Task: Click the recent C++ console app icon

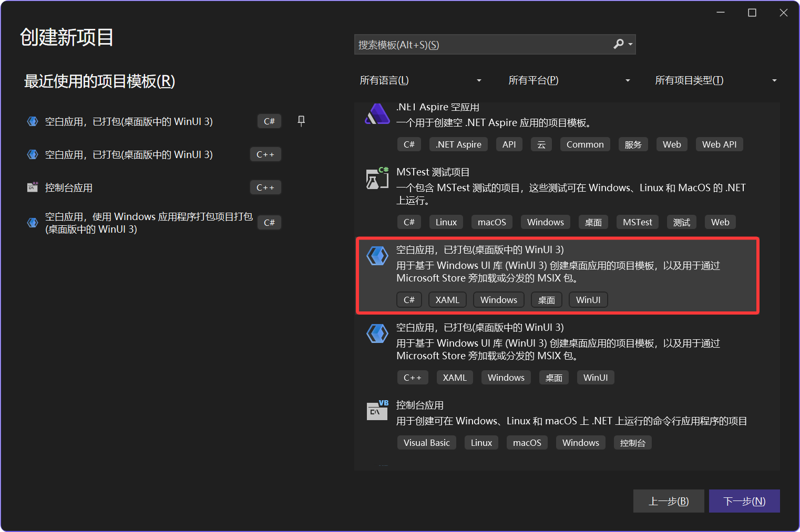Action: pyautogui.click(x=33, y=187)
